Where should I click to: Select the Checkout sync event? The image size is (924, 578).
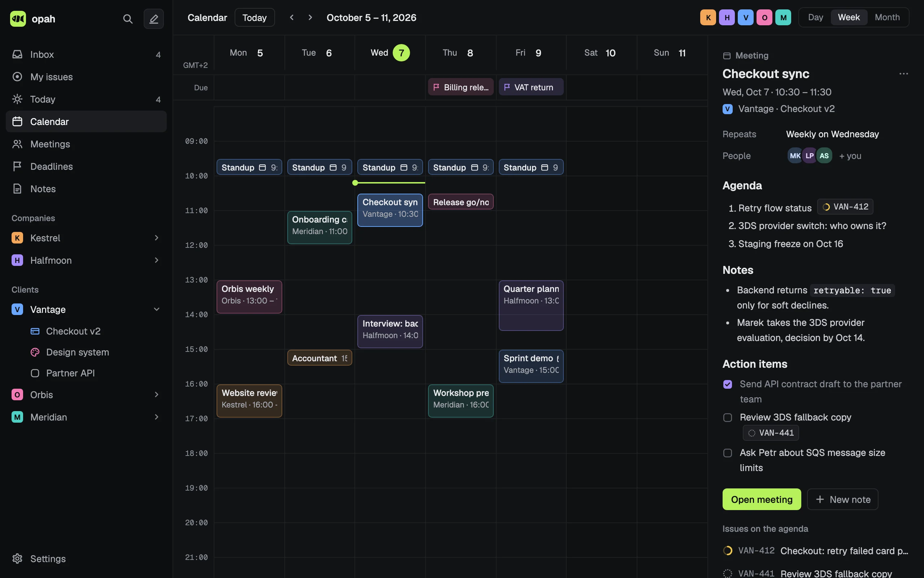(390, 210)
